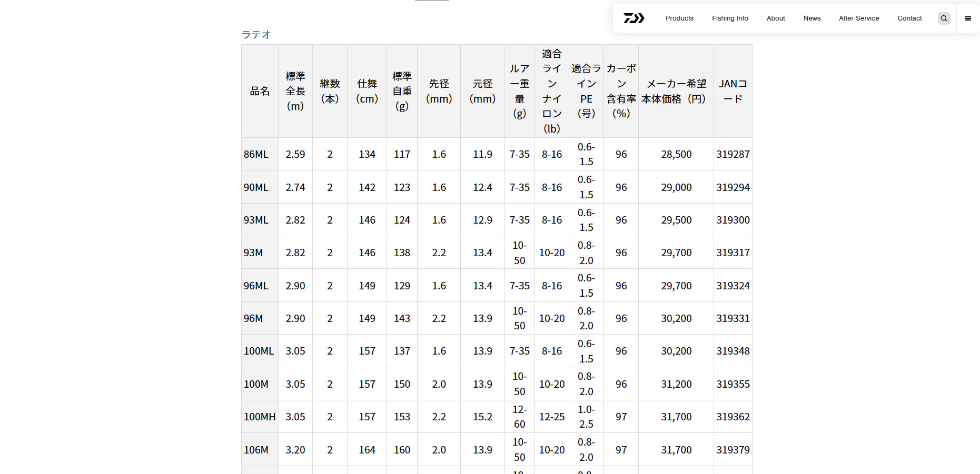Open the Products menu
Screen dimensions: 980x474
click(x=679, y=18)
